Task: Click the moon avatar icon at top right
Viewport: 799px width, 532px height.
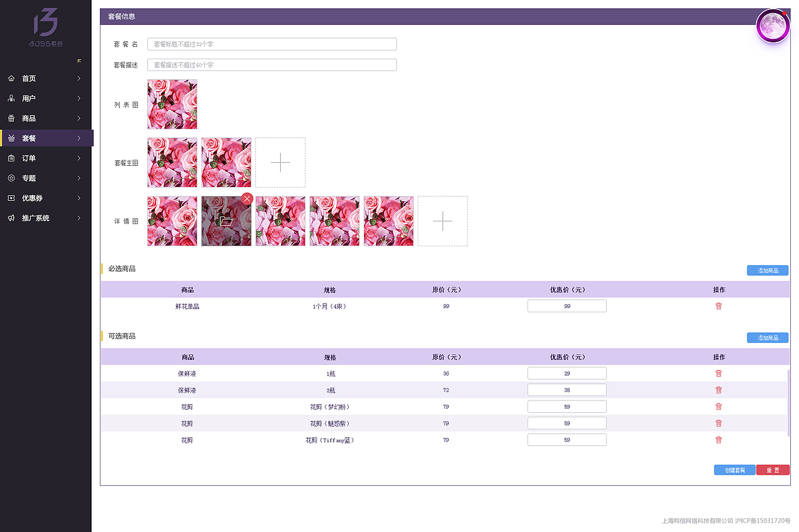Action: coord(773,26)
